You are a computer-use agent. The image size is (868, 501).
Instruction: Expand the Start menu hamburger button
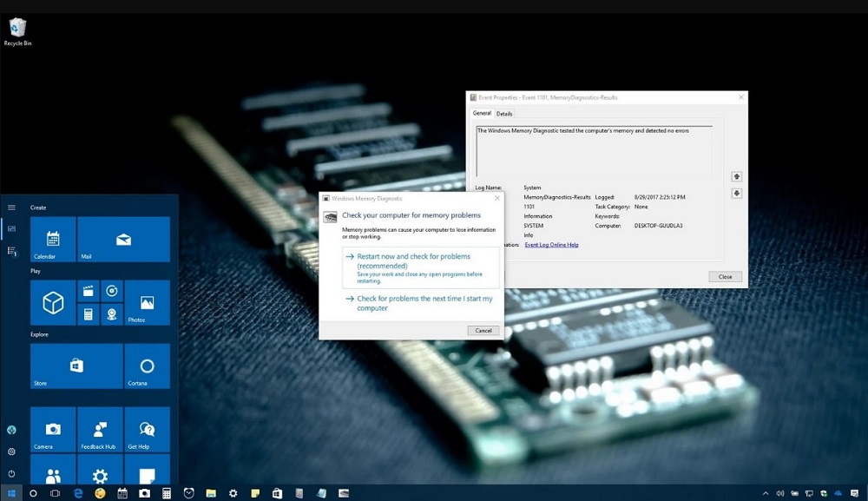[11, 208]
